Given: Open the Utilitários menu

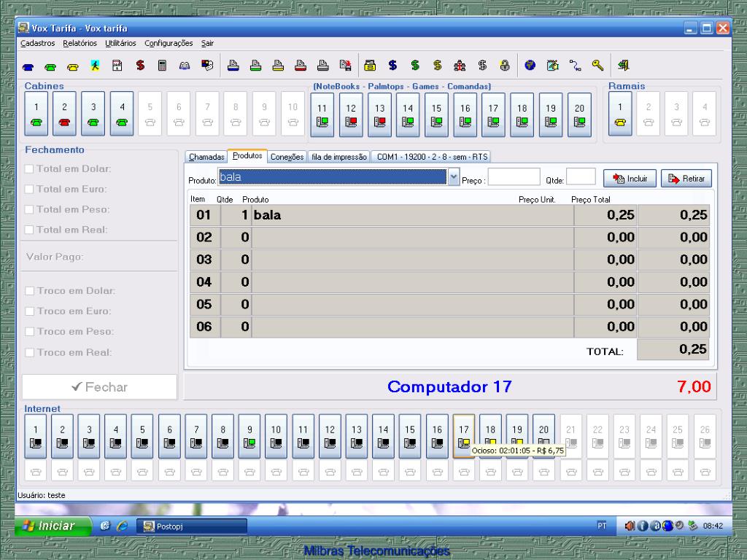Looking at the screenshot, I should [x=120, y=43].
